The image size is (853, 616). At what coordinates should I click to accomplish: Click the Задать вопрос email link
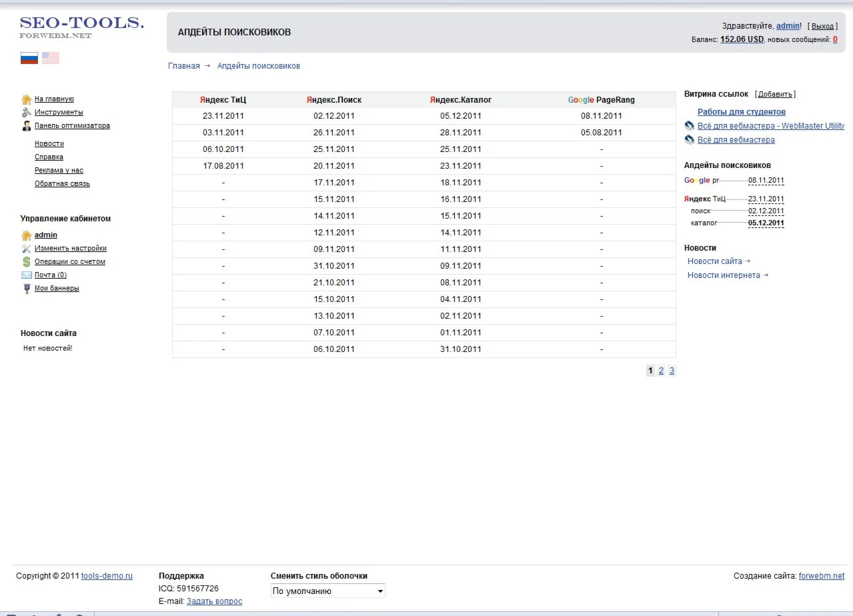point(214,601)
